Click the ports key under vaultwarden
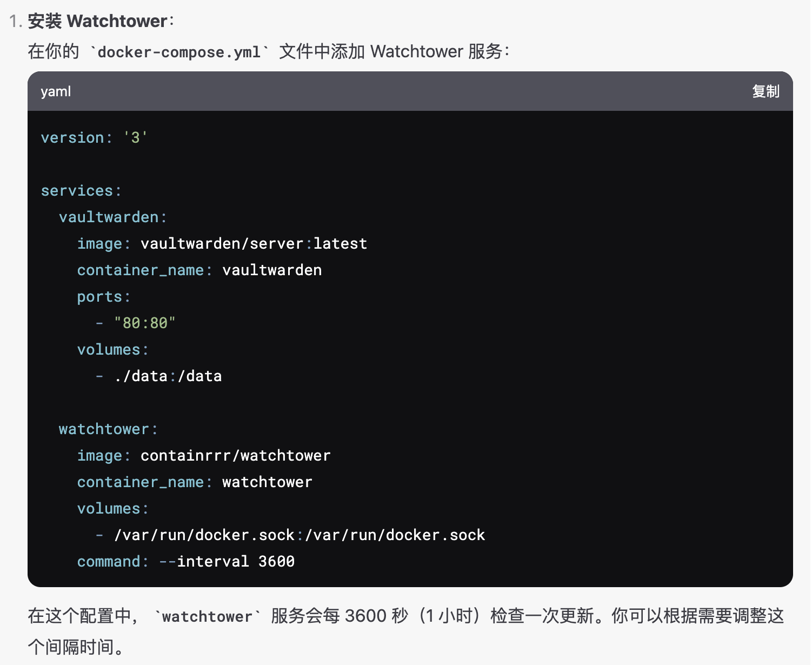This screenshot has height=665, width=812. pos(104,297)
